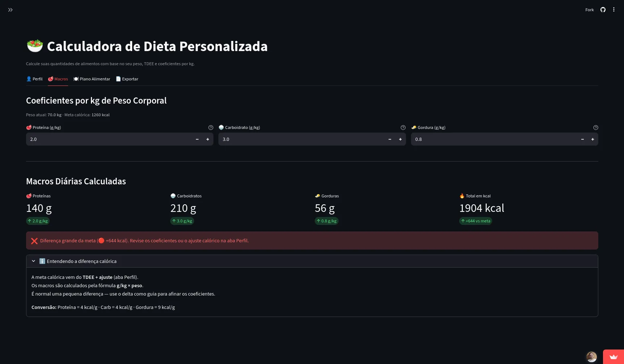624x364 pixels.
Task: Focus the Gordura g/kg input field
Action: (x=494, y=139)
